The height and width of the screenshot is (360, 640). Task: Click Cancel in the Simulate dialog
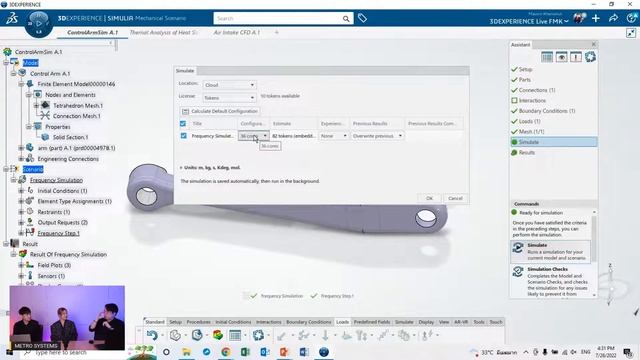click(x=455, y=198)
